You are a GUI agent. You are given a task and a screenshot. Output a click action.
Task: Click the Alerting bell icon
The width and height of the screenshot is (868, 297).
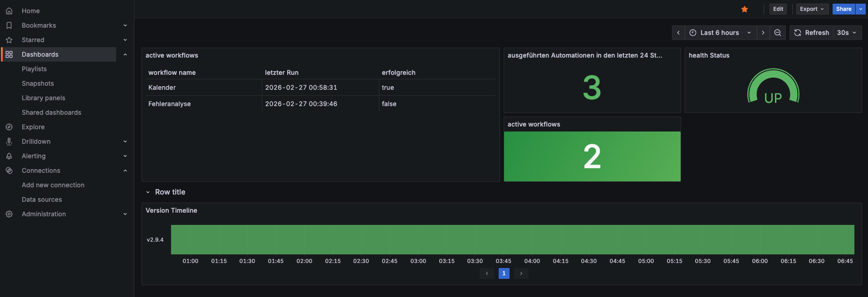9,156
